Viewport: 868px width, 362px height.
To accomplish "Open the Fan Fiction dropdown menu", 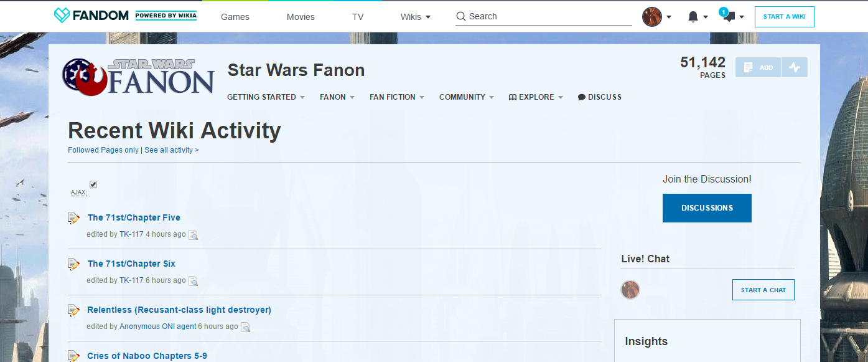I will pyautogui.click(x=397, y=97).
